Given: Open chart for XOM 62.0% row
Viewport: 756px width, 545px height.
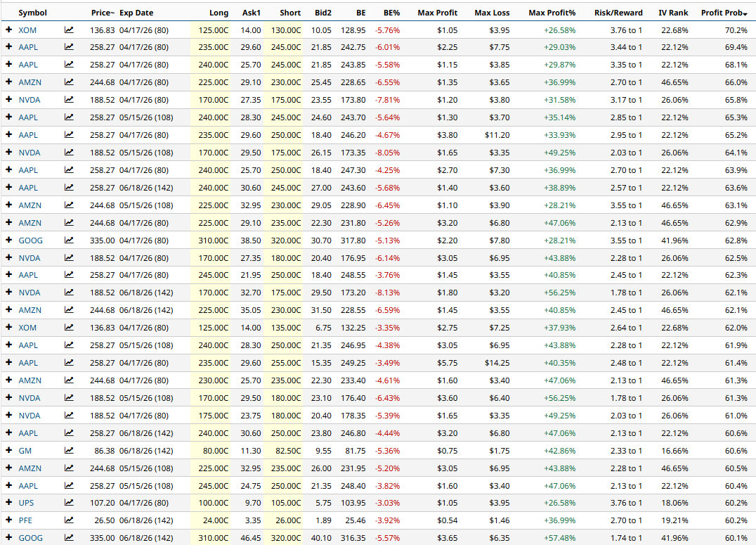Looking at the screenshot, I should [69, 328].
